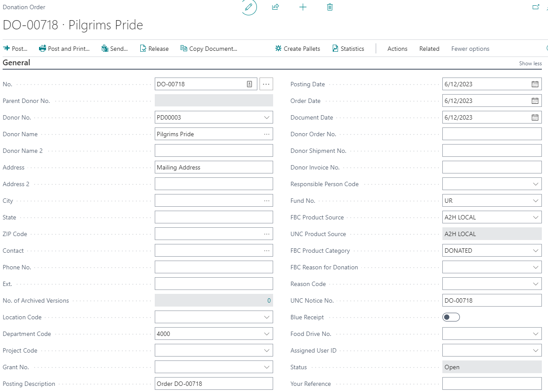Viewport: 548px width, 392px height.
Task: Open the Related menu
Action: pos(429,49)
